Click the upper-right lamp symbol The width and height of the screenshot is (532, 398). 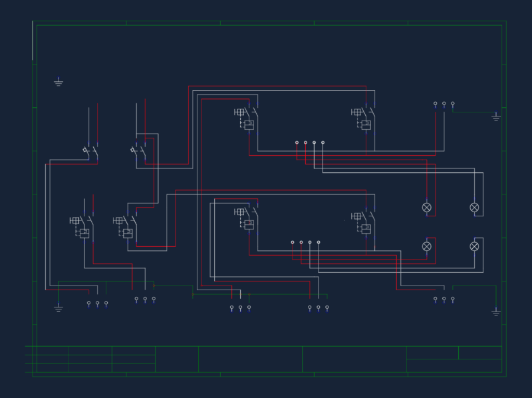click(474, 207)
